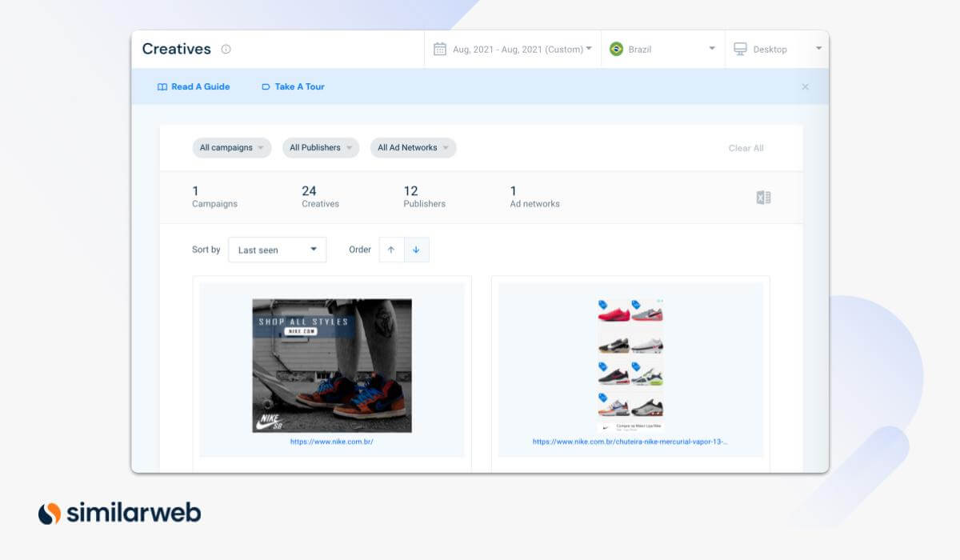Viewport: 960px width, 560px height.
Task: Open the info tooltip beside Creatives
Action: point(226,49)
